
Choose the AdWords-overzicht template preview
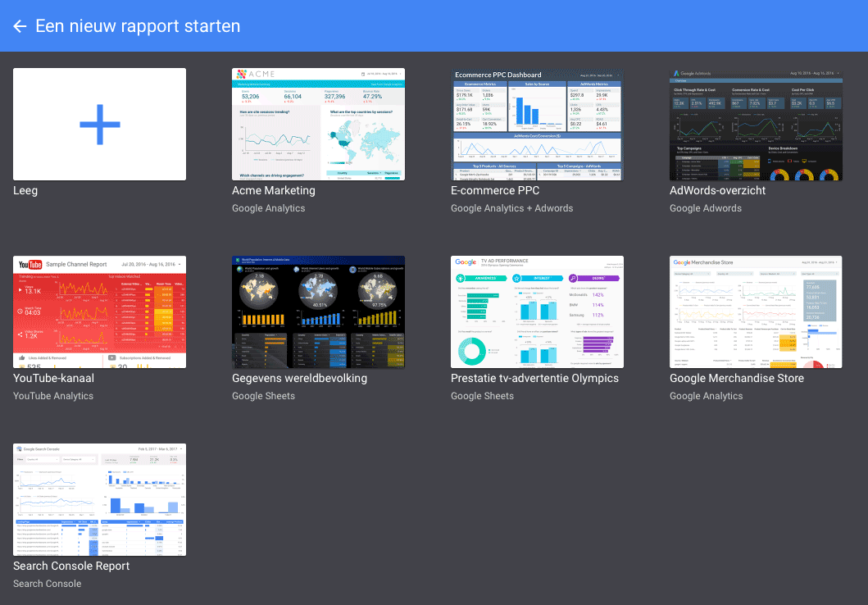[x=756, y=123]
